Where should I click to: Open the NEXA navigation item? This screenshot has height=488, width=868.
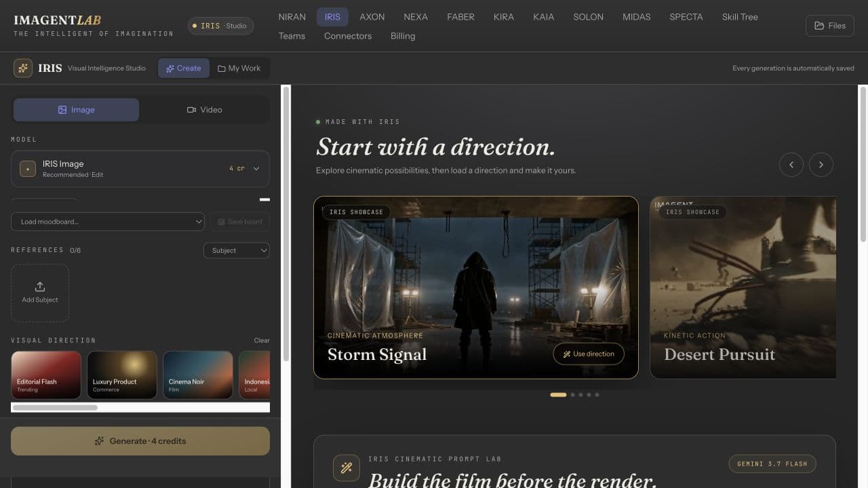(x=416, y=17)
